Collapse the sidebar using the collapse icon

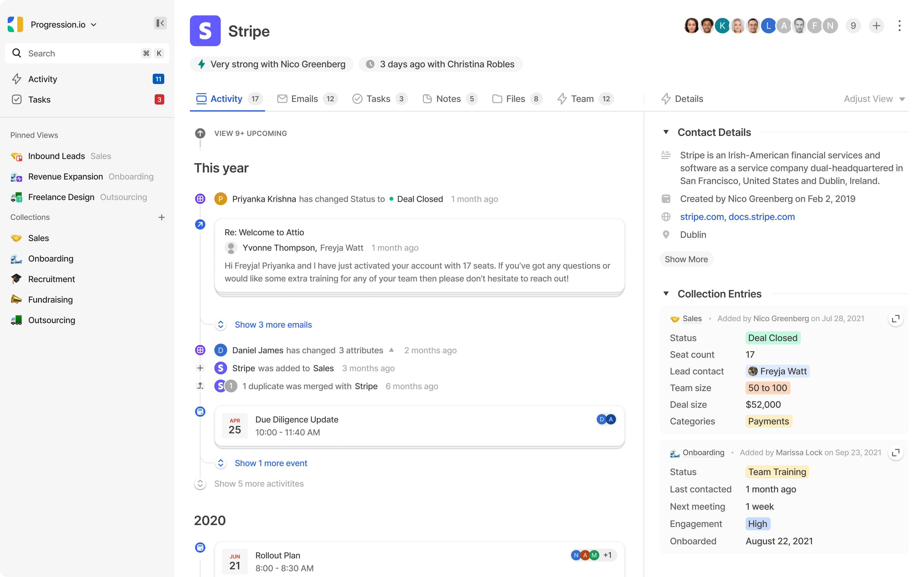pyautogui.click(x=160, y=23)
